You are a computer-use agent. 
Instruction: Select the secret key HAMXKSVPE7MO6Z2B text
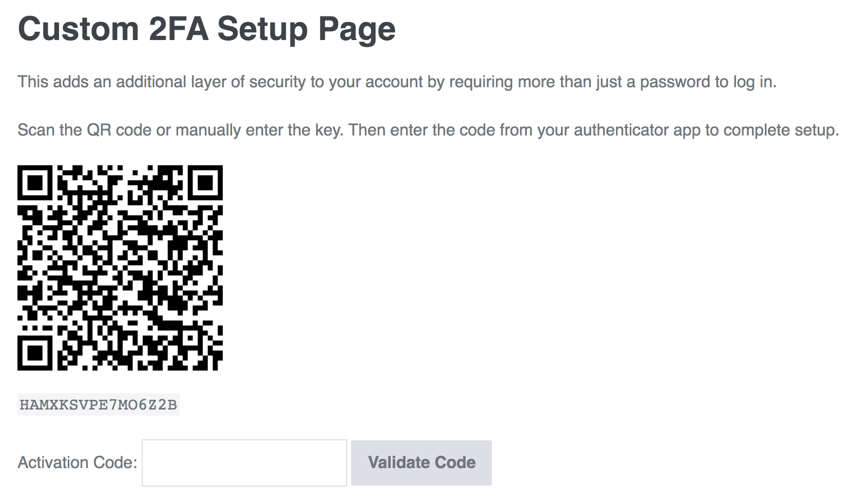click(98, 404)
